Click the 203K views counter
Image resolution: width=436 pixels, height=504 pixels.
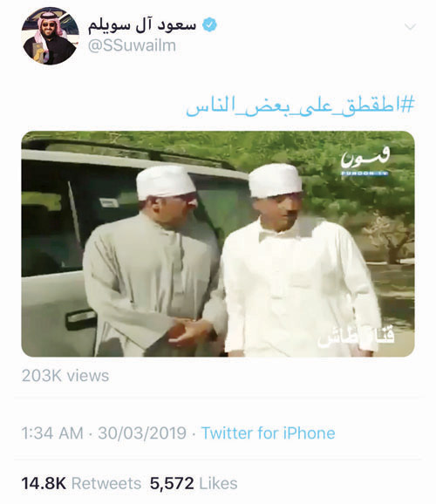click(65, 376)
